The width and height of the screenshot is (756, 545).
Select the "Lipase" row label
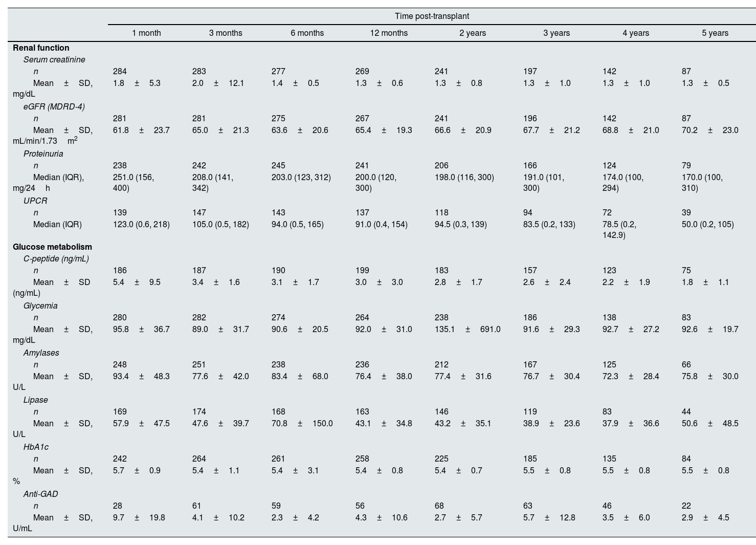[x=35, y=400]
